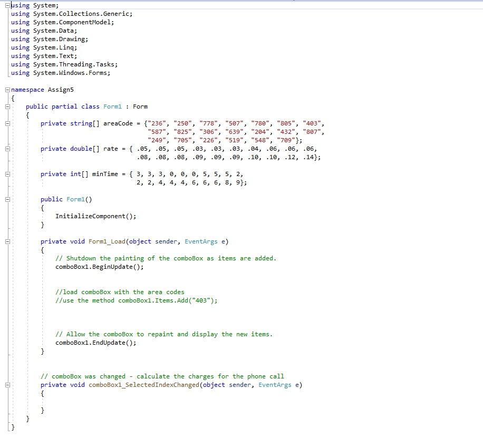Click the areaCode variable name
This screenshot has height=448, width=483.
pyautogui.click(x=118, y=123)
